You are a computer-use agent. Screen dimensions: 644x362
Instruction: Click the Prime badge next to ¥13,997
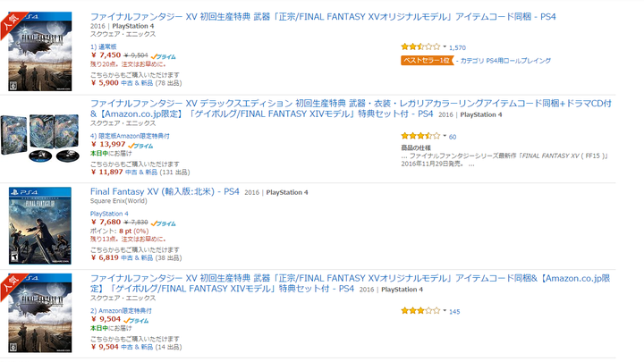pos(140,146)
